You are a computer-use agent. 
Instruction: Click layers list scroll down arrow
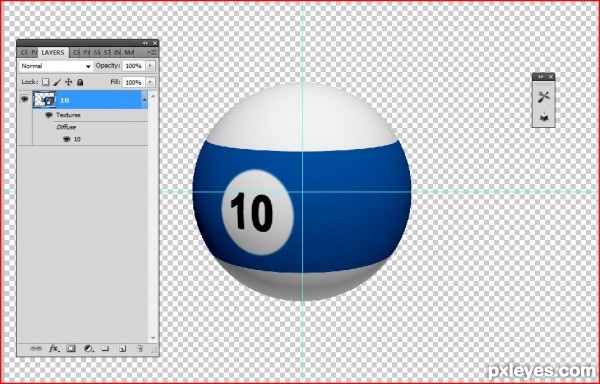(x=153, y=338)
